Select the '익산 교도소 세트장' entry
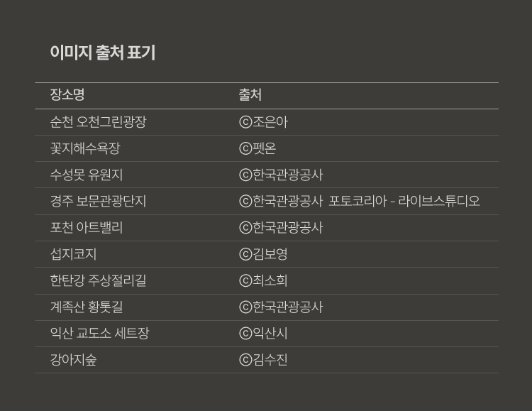The height and width of the screenshot is (411, 532). click(99, 334)
